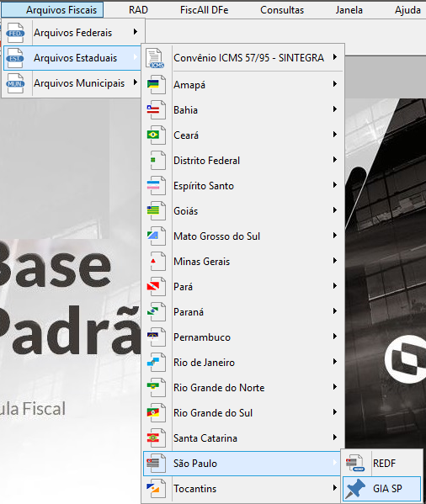Expand the Tocantins submenu arrow
The width and height of the screenshot is (426, 504).
[335, 488]
